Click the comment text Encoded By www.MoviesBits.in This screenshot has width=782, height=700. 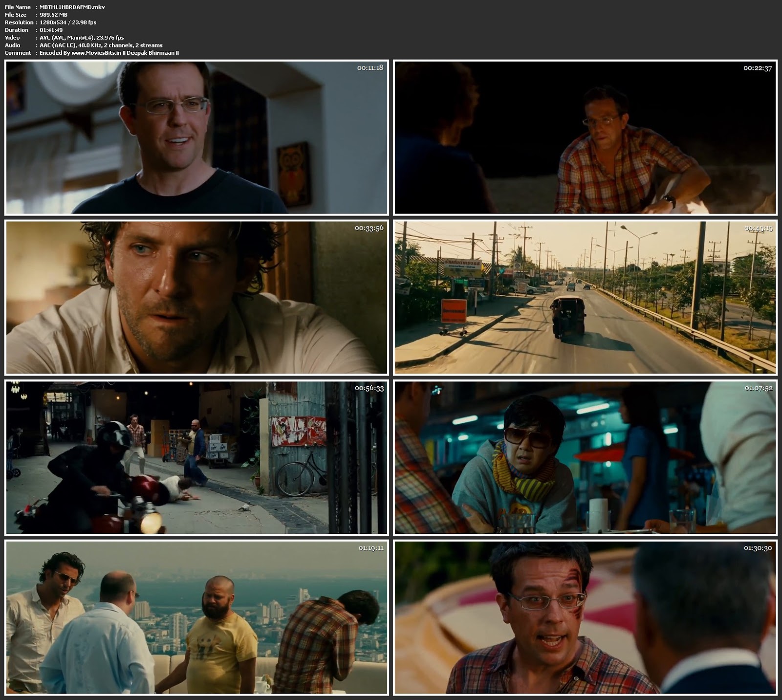[81, 53]
